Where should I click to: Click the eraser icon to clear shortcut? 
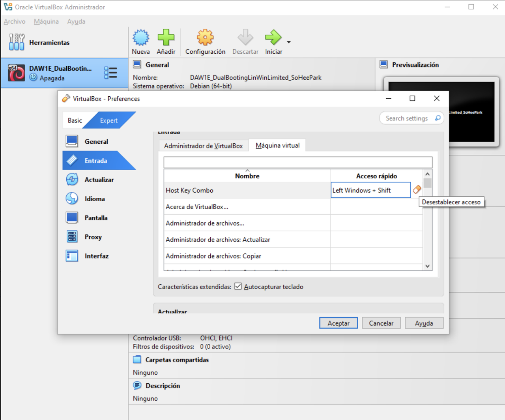coord(417,189)
